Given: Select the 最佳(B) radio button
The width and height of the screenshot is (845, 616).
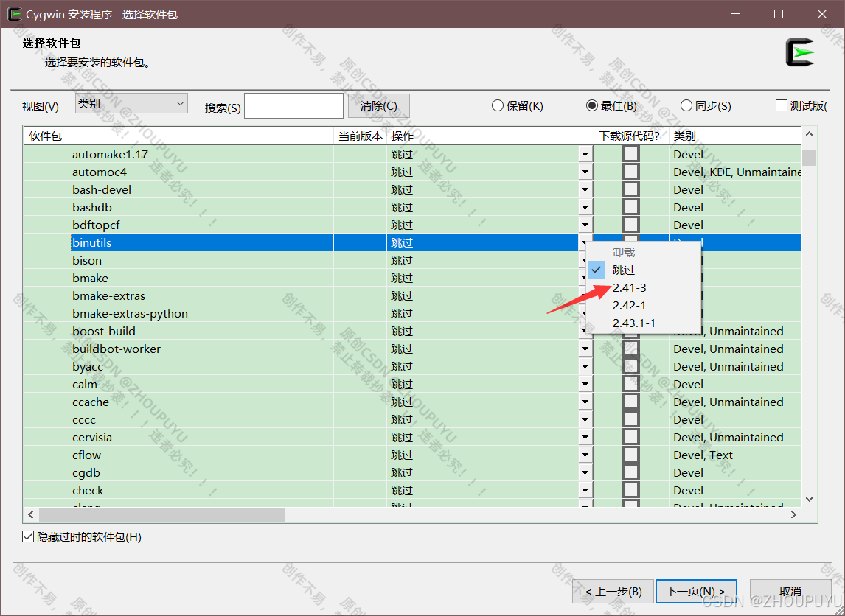Looking at the screenshot, I should click(591, 105).
